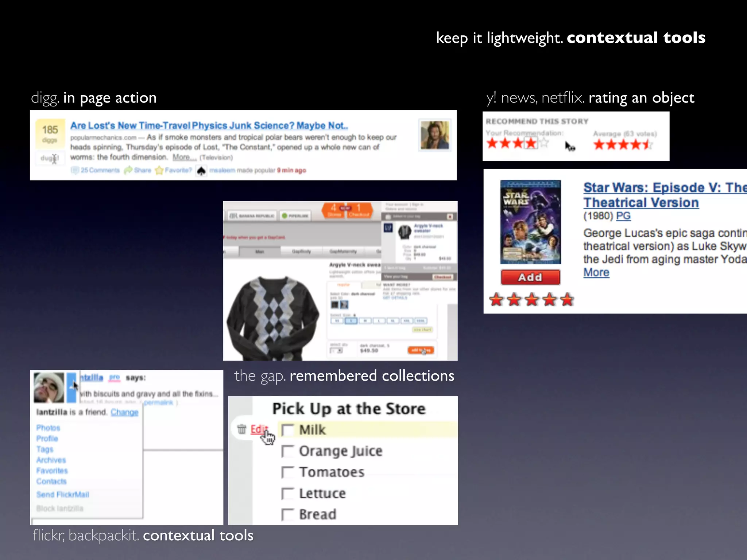Image resolution: width=747 pixels, height=560 pixels.
Task: Click the first red star under Your Recommendation
Action: (x=492, y=143)
